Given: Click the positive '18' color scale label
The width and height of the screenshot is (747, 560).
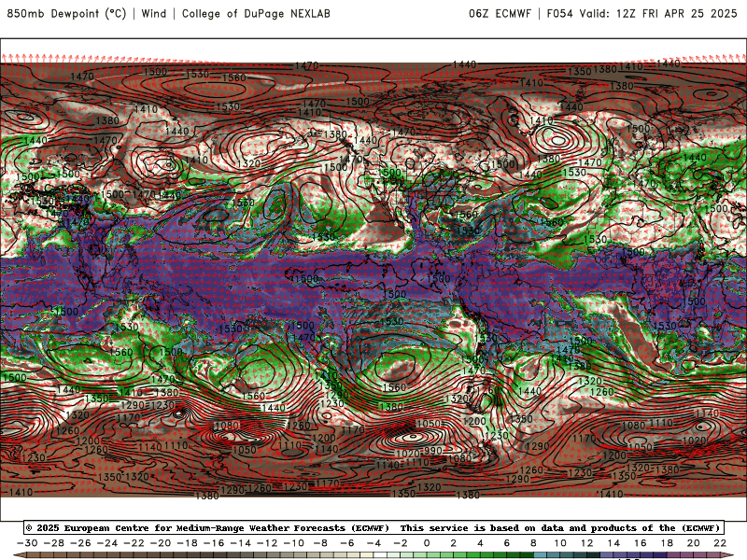Looking at the screenshot, I should [x=667, y=543].
